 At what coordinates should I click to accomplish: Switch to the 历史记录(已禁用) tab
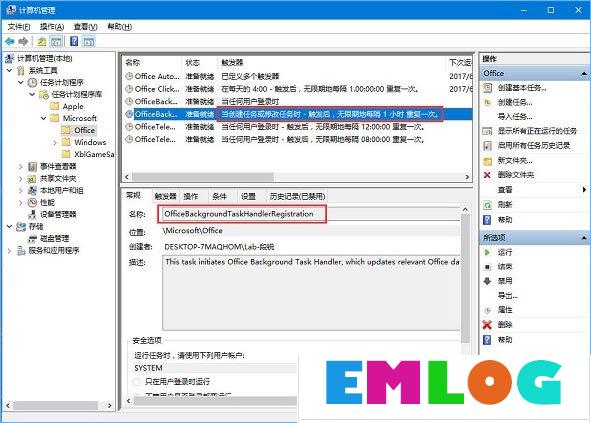pos(297,196)
